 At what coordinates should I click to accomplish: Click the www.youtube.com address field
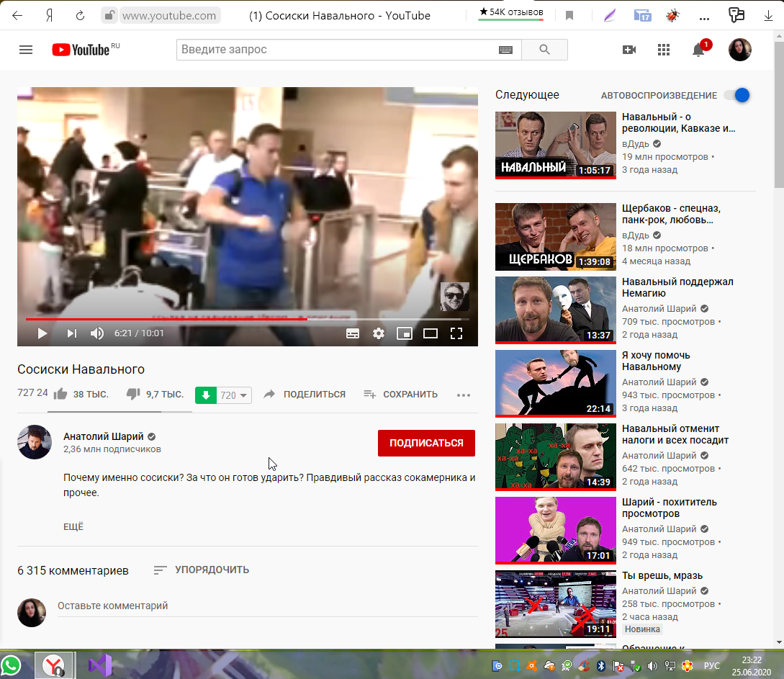click(169, 16)
